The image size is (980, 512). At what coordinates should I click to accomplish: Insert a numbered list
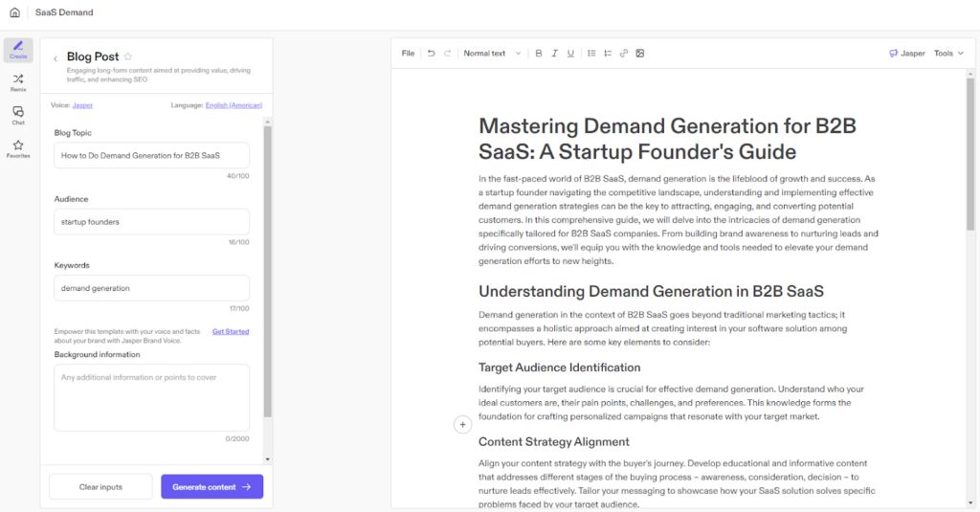click(x=608, y=54)
